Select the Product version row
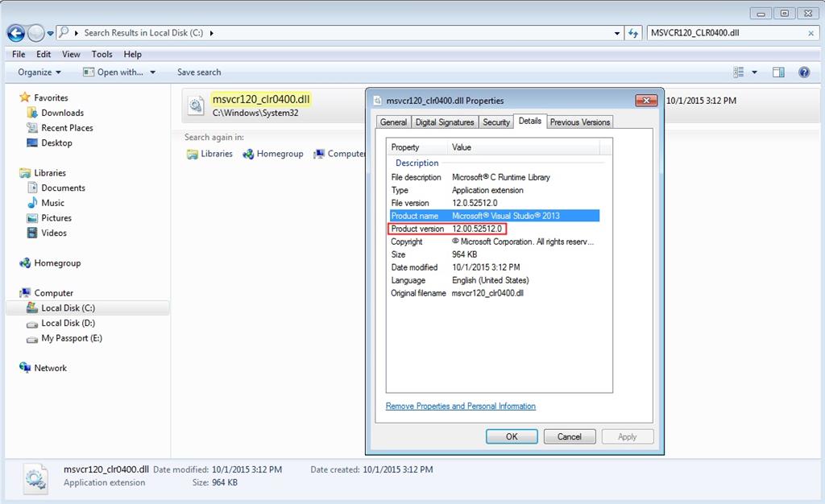The image size is (825, 504). (495, 229)
